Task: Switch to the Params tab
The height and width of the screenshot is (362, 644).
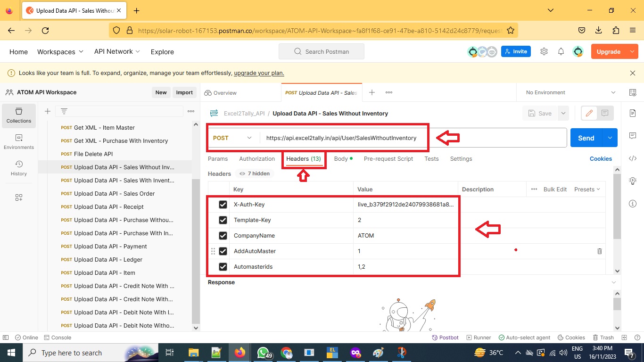Action: click(x=218, y=159)
